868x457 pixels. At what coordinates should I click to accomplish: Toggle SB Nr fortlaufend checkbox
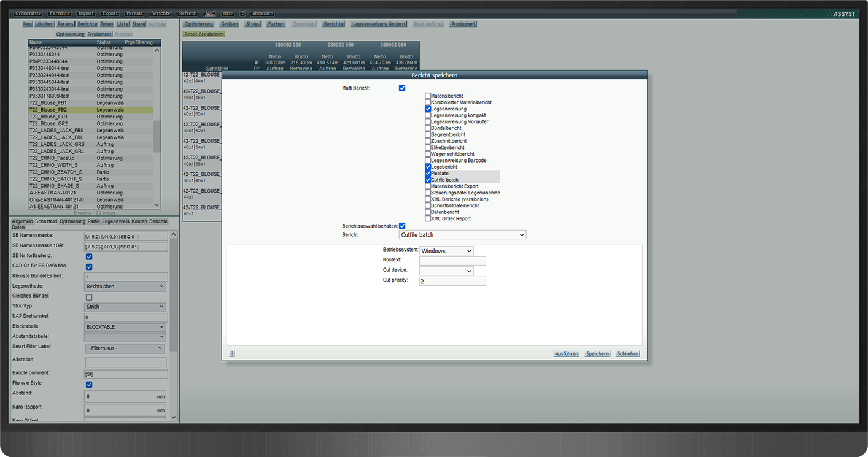pyautogui.click(x=89, y=256)
